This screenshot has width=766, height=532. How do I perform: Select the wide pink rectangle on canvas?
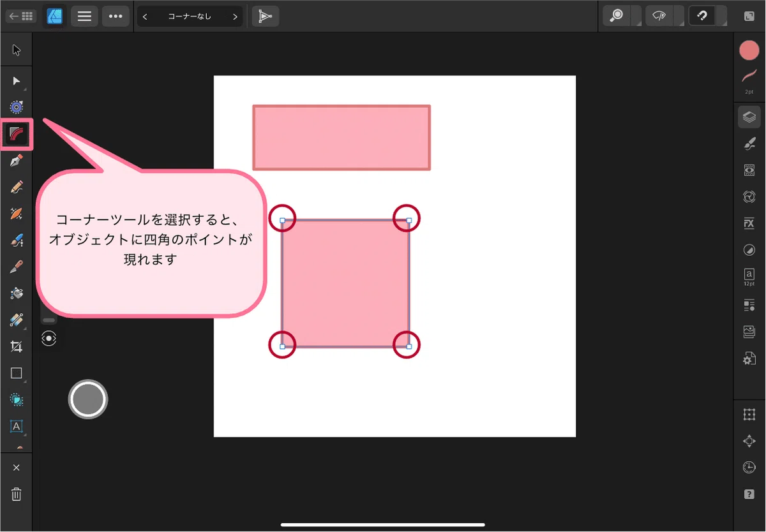coord(342,138)
